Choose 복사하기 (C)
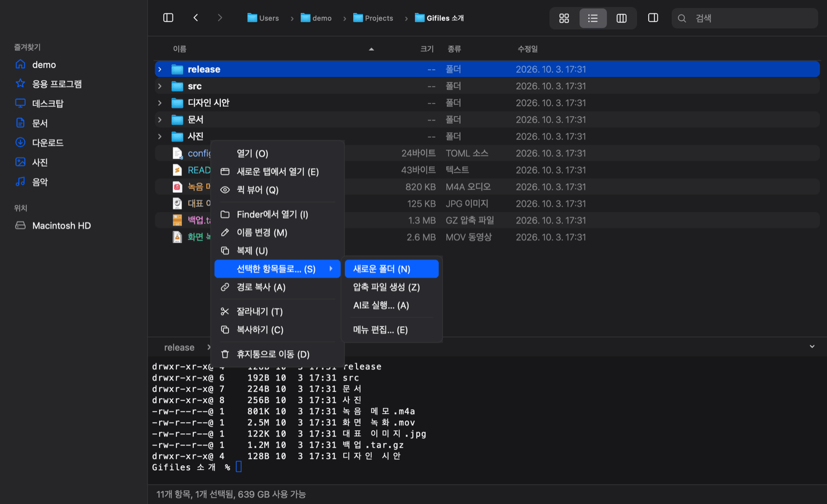827x504 pixels. (278, 329)
